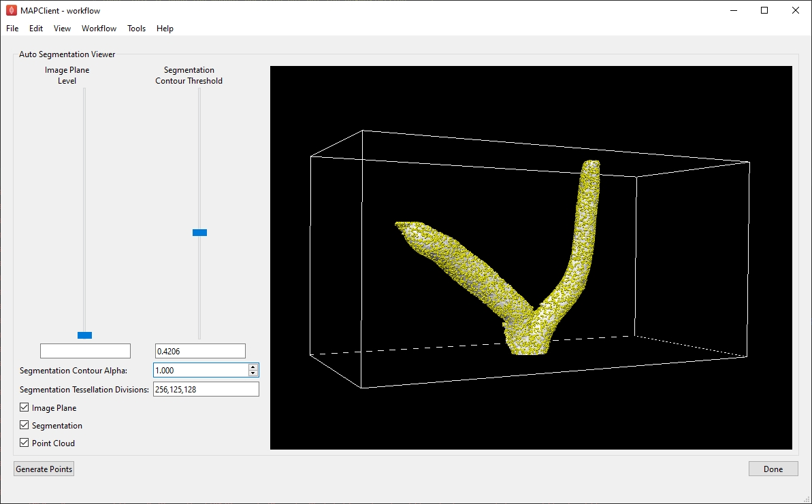Click the 'Segmentation Contour Alpha:' label
This screenshot has width=812, height=504.
pos(73,371)
